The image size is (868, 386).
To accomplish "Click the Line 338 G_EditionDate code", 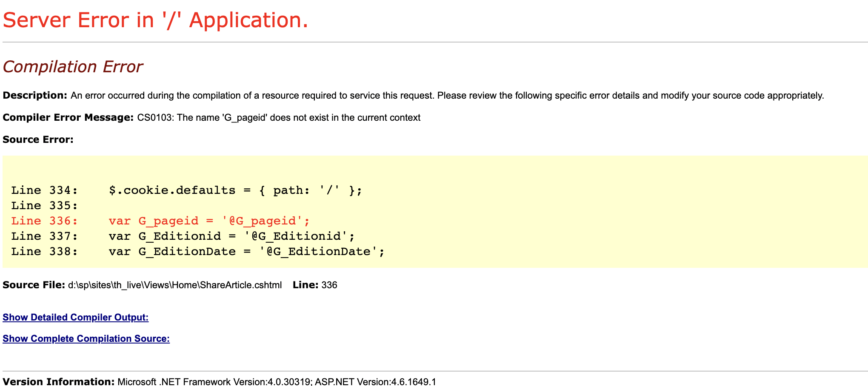I will click(x=246, y=252).
